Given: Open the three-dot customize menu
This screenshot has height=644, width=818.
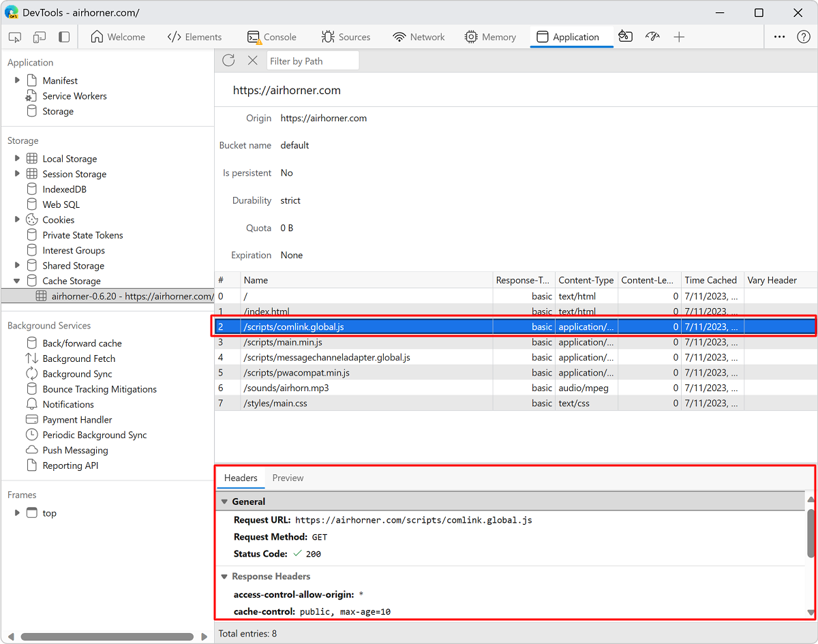Looking at the screenshot, I should pyautogui.click(x=779, y=37).
